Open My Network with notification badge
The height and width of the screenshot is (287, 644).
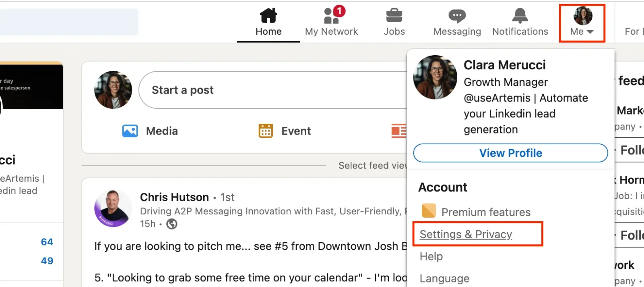[x=331, y=22]
